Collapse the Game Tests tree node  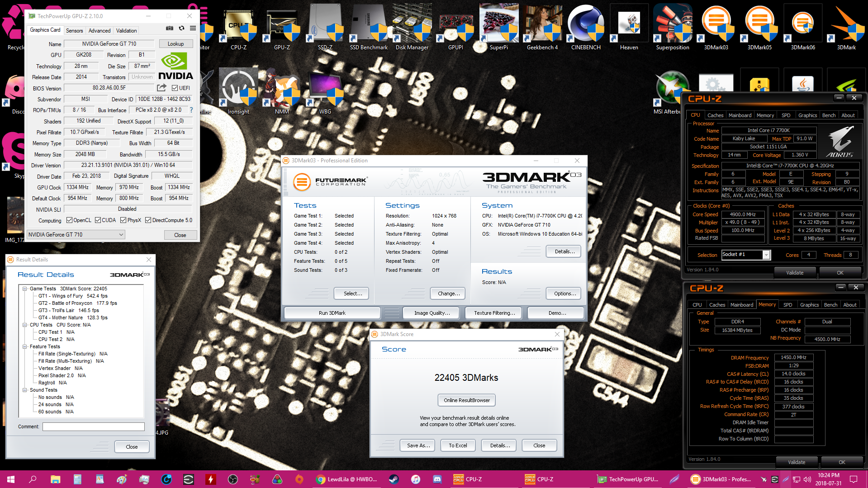(x=25, y=289)
